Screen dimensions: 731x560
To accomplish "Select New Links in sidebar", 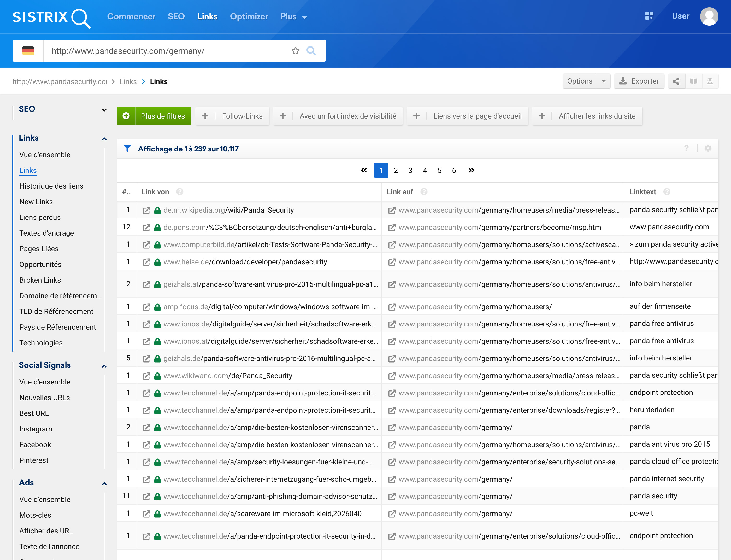I will [36, 202].
